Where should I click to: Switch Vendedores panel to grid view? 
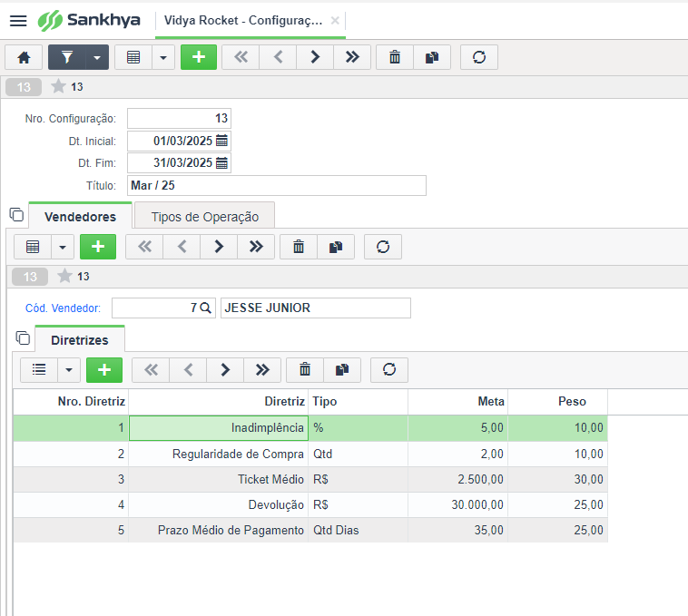coord(33,247)
